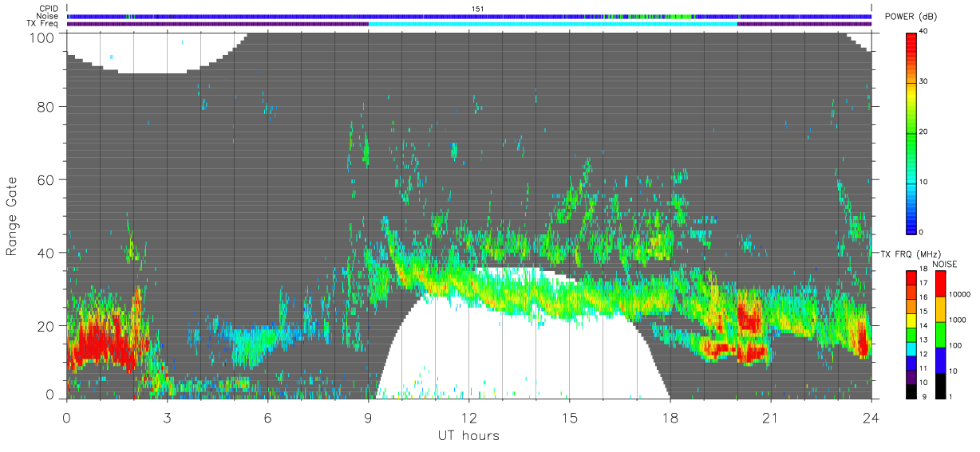Pick the green middle of power colorbar

point(911,132)
